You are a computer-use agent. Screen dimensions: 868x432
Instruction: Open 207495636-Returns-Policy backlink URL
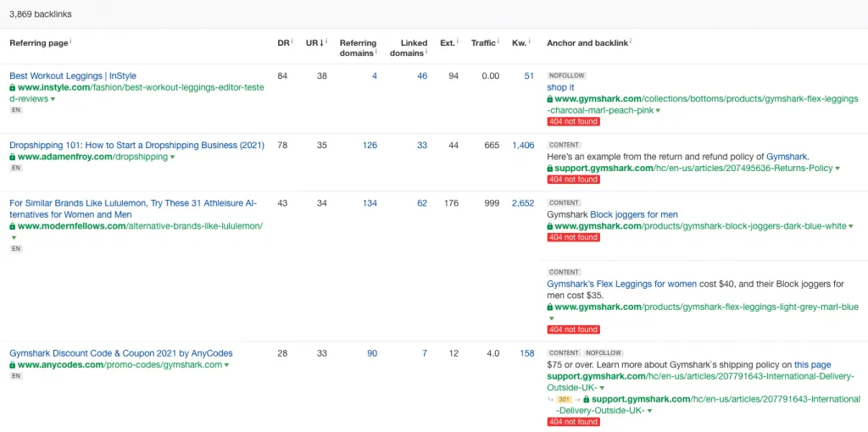click(693, 169)
